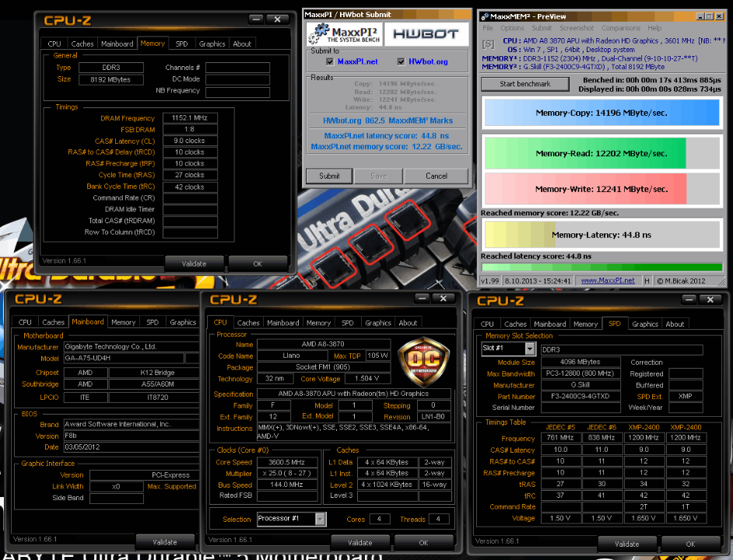Click the DRAM Frequency 1152.1 MHz field
The image size is (733, 560).
click(190, 117)
